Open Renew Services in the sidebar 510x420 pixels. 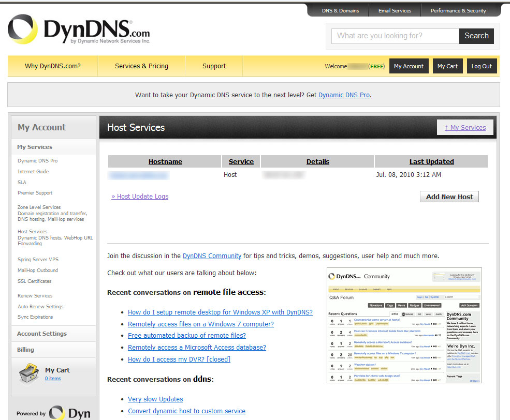tap(35, 295)
